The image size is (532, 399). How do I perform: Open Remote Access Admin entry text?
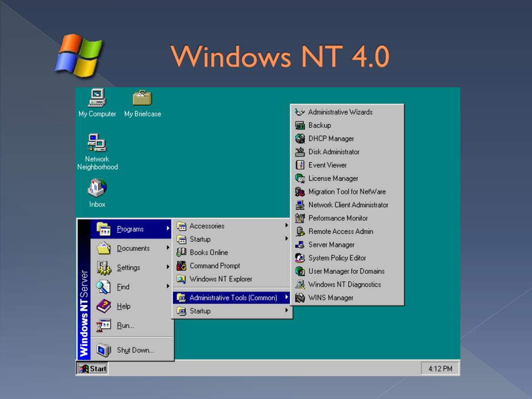click(341, 231)
